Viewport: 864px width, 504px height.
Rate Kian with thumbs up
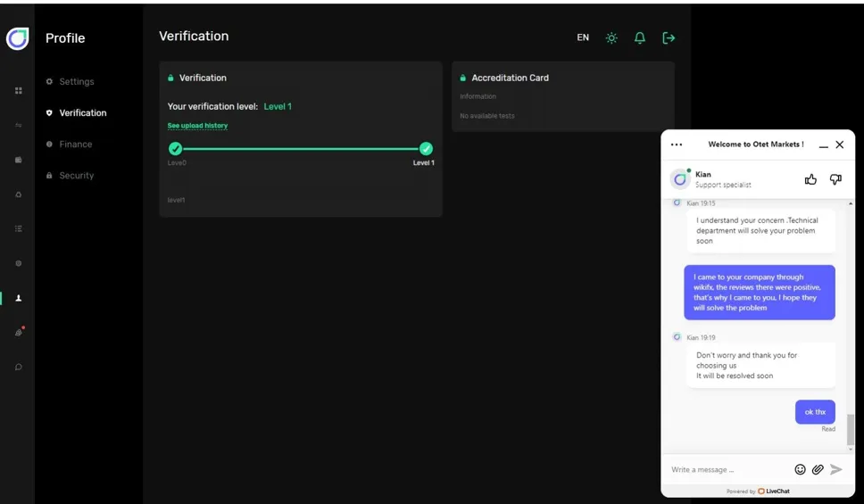(810, 179)
